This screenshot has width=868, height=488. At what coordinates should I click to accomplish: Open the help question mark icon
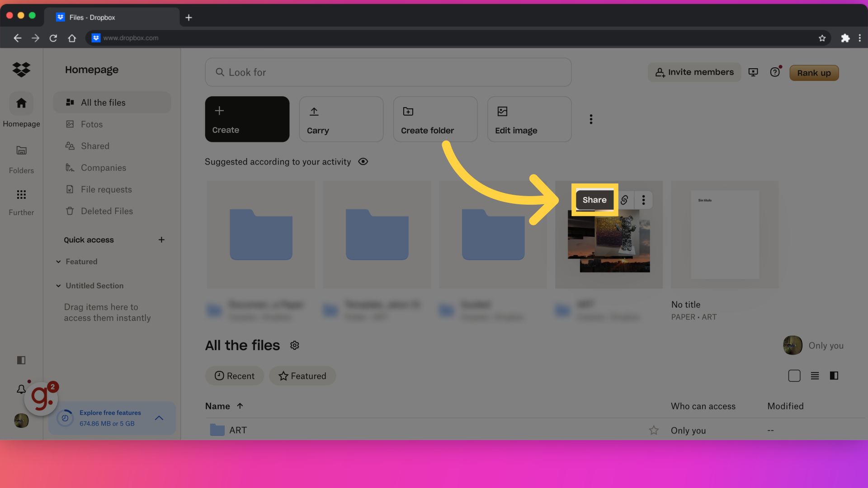pos(775,72)
